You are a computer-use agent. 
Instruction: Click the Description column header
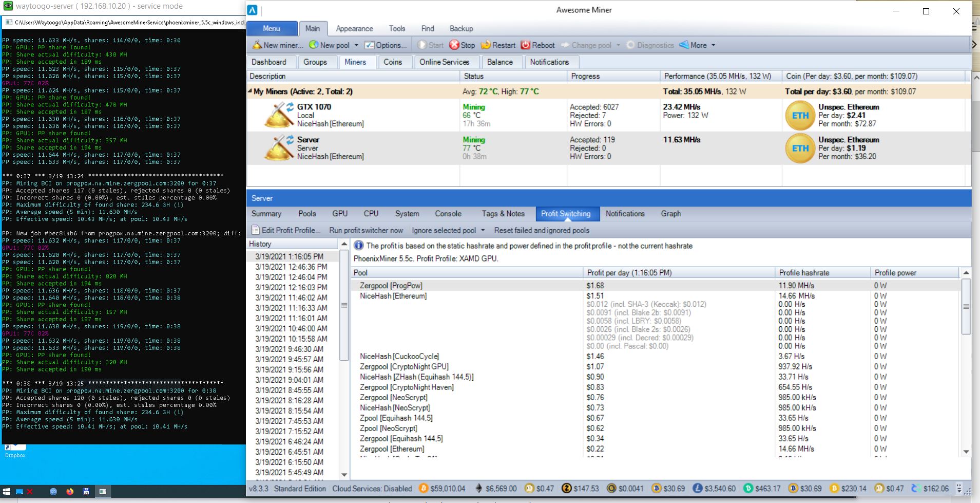(353, 76)
